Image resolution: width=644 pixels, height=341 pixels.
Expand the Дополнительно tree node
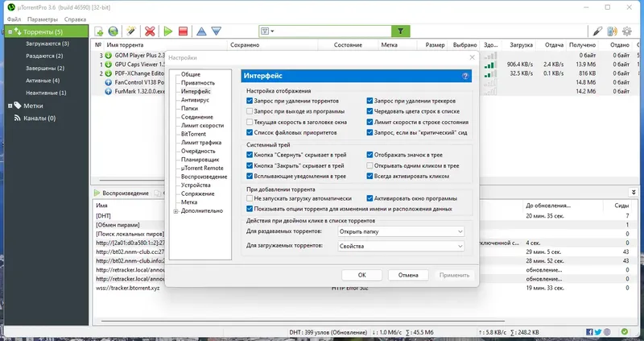(x=175, y=211)
